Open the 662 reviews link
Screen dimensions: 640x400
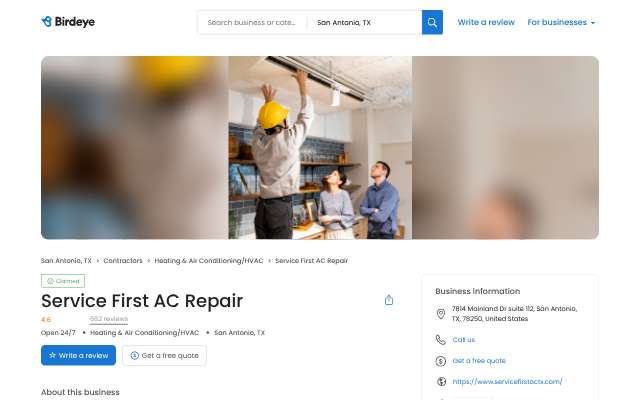pyautogui.click(x=109, y=319)
